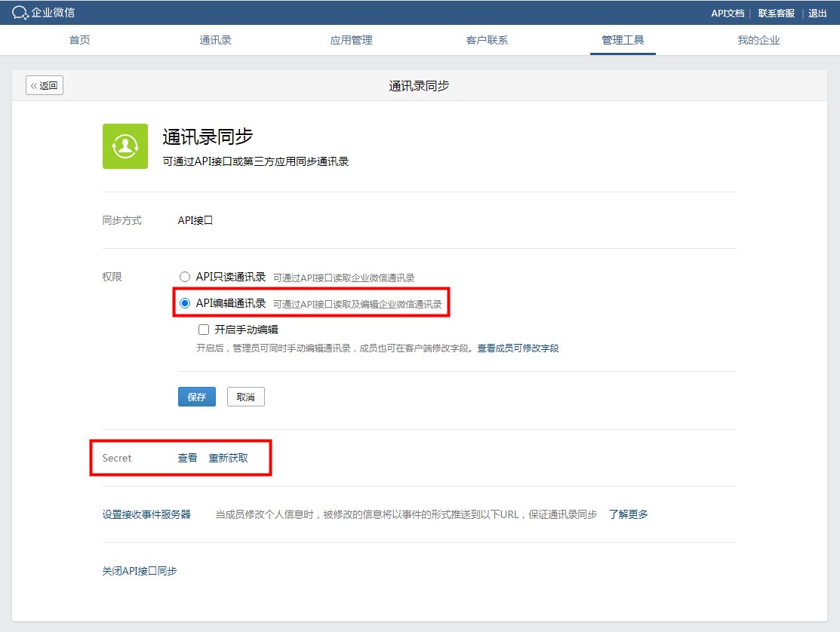This screenshot has width=840, height=632.
Task: Click the 保存 button
Action: [x=197, y=397]
